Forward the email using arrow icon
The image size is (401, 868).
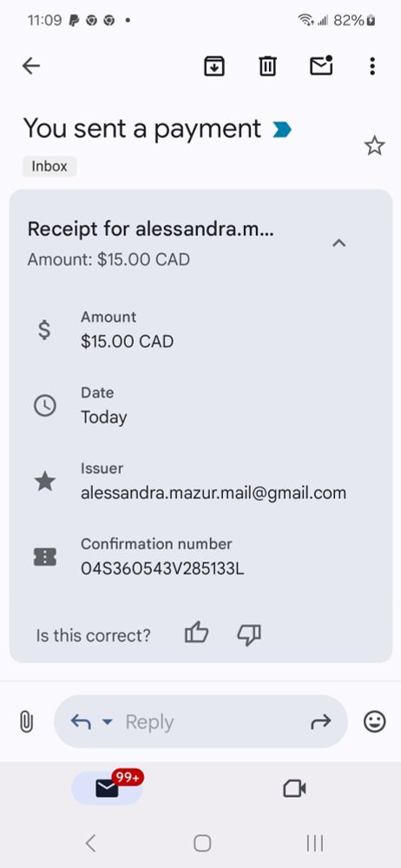320,721
